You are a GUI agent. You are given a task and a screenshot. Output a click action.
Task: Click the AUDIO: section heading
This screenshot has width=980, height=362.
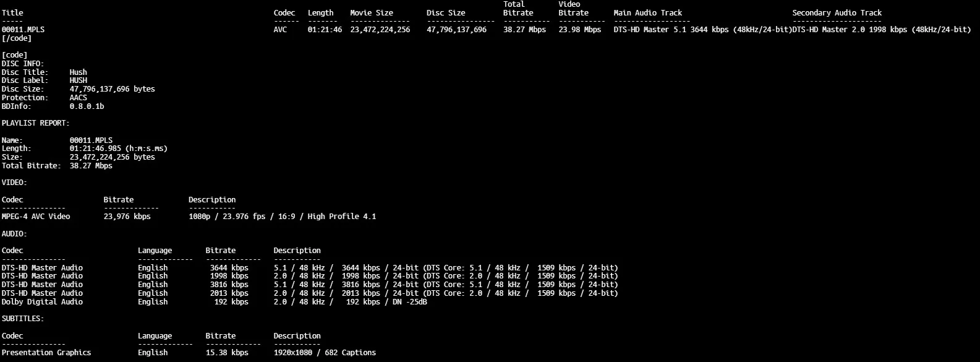pyautogui.click(x=14, y=234)
